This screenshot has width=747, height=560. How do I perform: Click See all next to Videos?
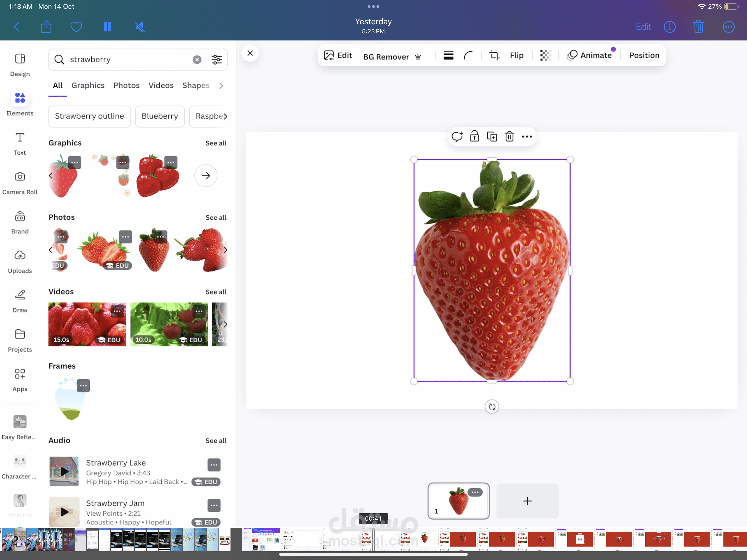click(x=216, y=292)
